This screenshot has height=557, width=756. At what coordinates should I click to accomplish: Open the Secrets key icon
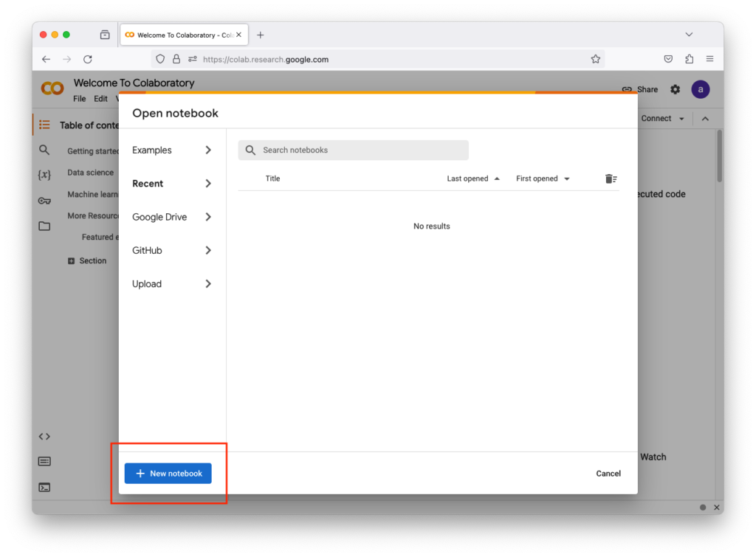pyautogui.click(x=44, y=201)
